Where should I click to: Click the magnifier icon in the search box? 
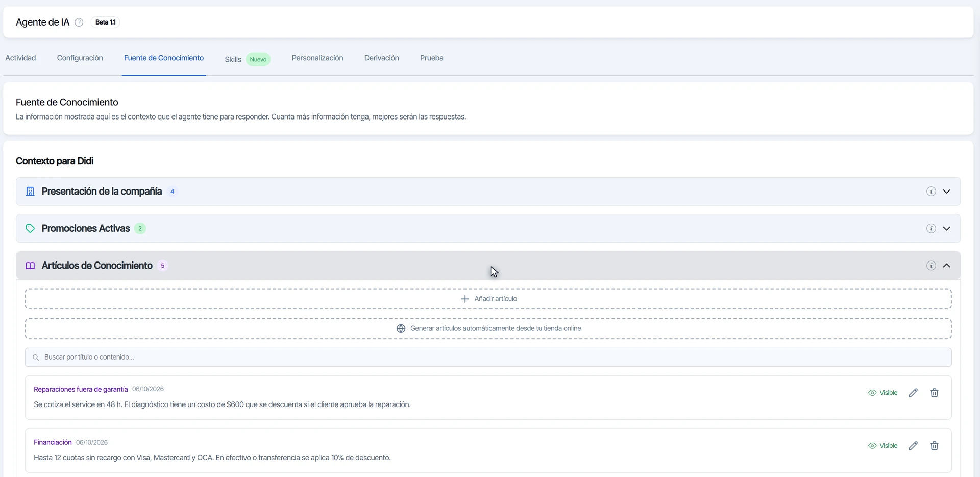(x=36, y=357)
